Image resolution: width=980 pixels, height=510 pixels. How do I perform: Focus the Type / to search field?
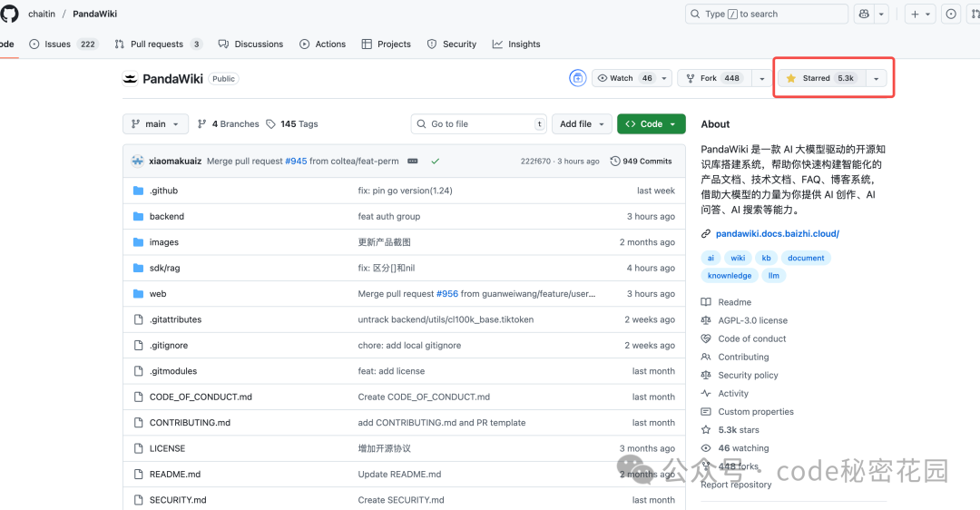tap(766, 14)
